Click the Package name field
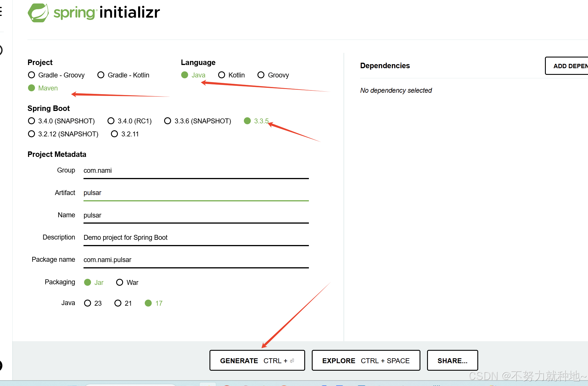The width and height of the screenshot is (588, 386). pos(196,260)
